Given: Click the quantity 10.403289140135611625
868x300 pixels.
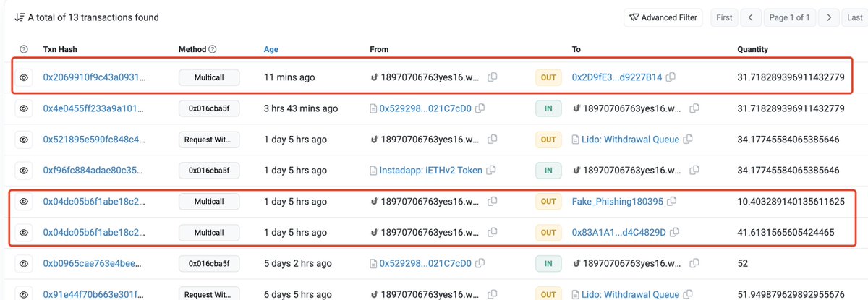Looking at the screenshot, I should [791, 201].
